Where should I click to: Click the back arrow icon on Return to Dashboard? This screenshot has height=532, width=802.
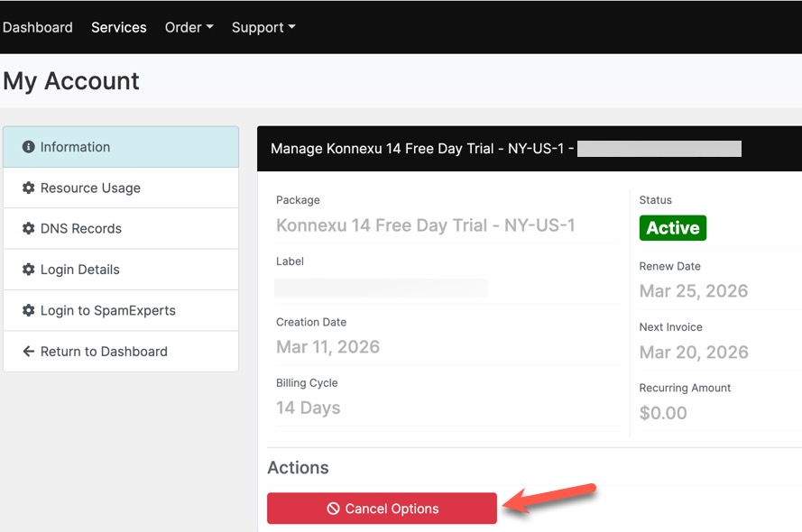point(29,352)
